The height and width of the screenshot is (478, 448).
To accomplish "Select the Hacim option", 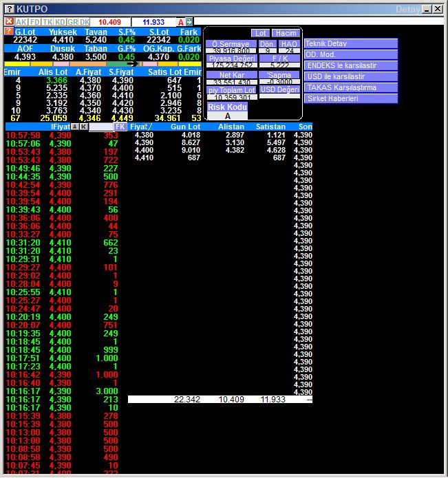I will 286,33.
